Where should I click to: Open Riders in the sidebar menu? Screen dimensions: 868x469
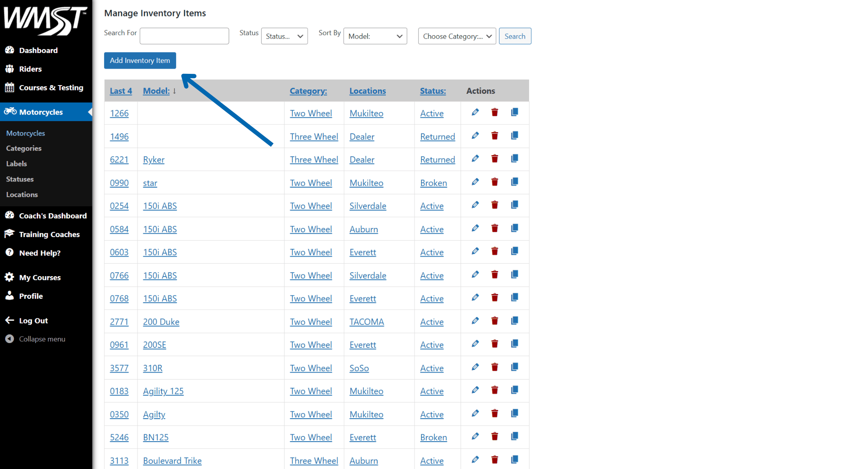click(x=30, y=69)
